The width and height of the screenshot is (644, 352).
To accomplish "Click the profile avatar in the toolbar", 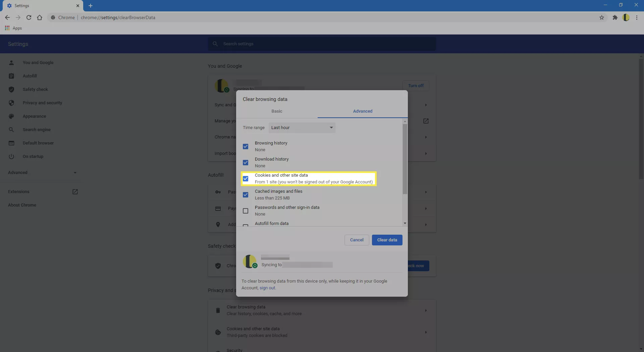I will pyautogui.click(x=626, y=17).
